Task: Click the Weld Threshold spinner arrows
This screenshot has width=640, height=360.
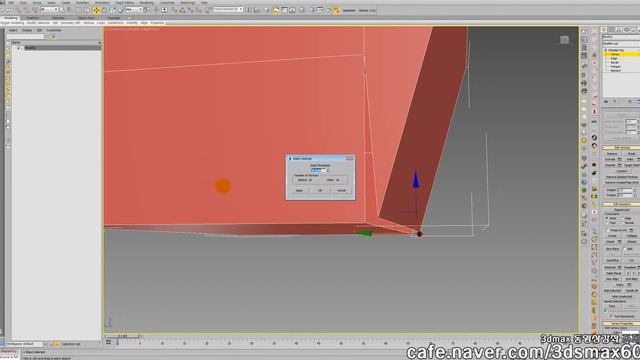Action: point(328,170)
